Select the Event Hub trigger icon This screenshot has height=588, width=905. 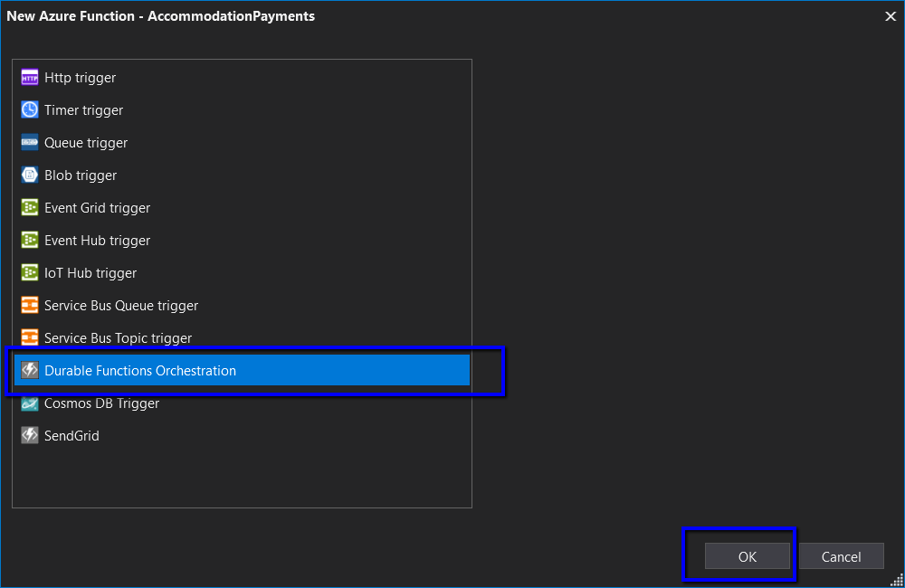[30, 241]
